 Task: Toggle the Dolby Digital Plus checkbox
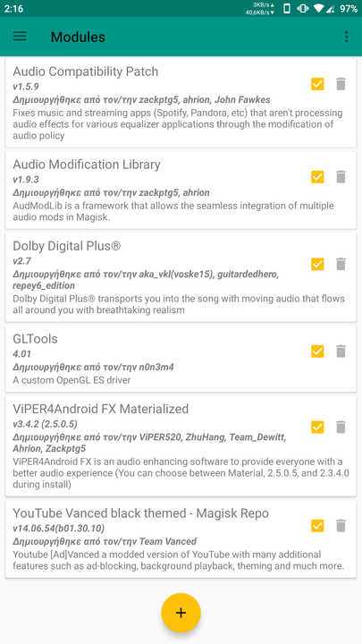[317, 264]
